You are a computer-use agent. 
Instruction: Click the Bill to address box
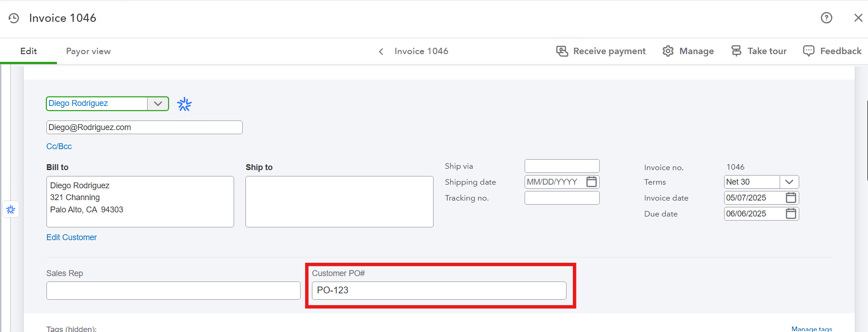point(140,201)
